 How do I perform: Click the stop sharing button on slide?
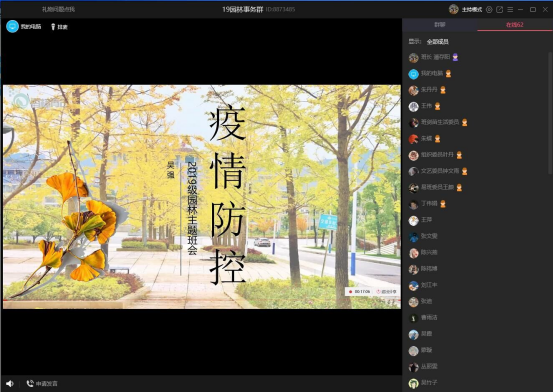point(386,291)
